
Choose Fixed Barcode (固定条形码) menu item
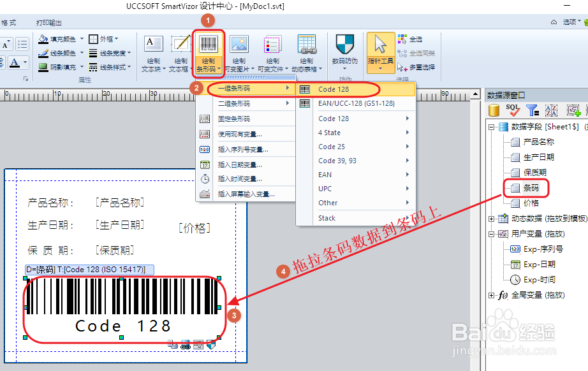[246, 119]
